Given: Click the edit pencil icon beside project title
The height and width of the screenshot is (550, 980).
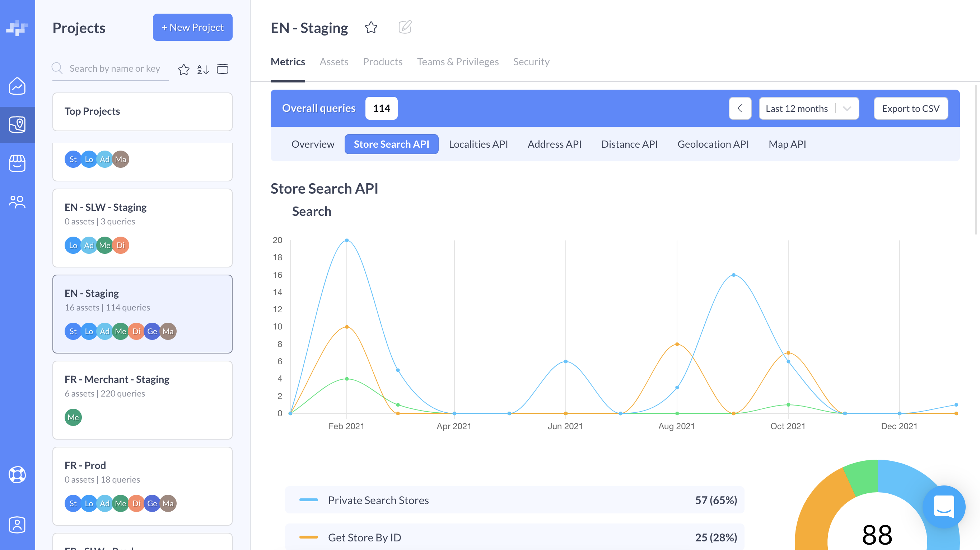Looking at the screenshot, I should click(405, 27).
